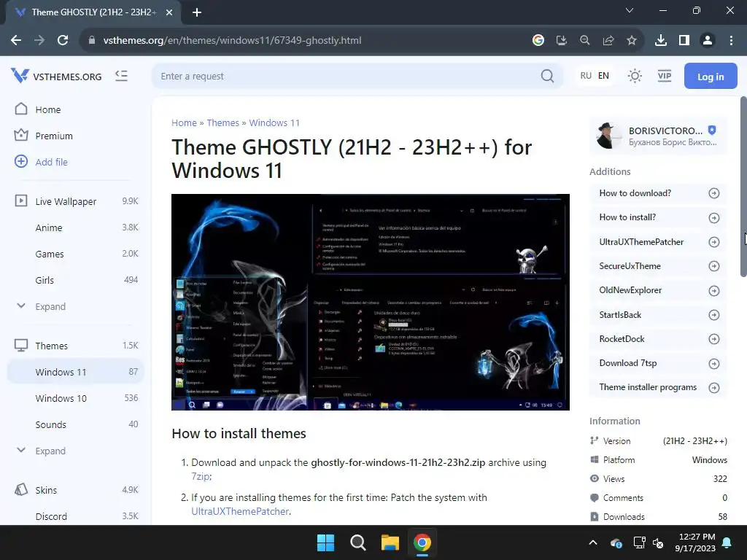Click the UltraUXThemePatcher link in instructions
The width and height of the screenshot is (747, 560).
click(x=239, y=511)
